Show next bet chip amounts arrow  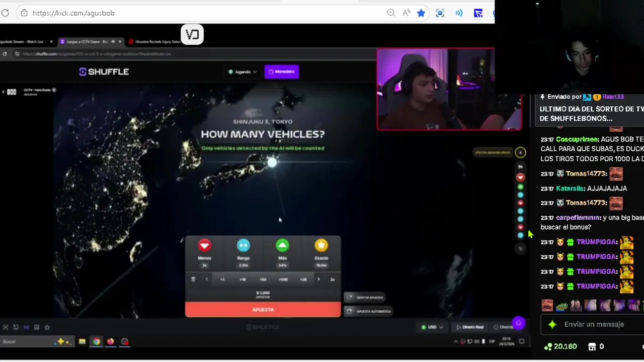318,280
